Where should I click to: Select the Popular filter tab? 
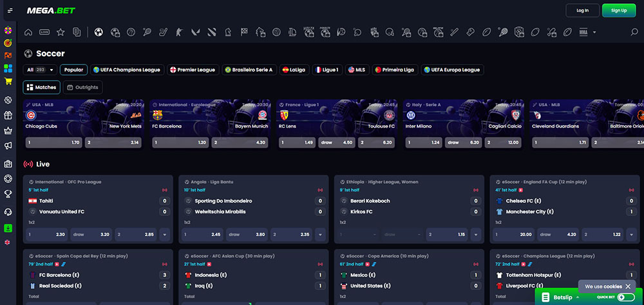(74, 70)
